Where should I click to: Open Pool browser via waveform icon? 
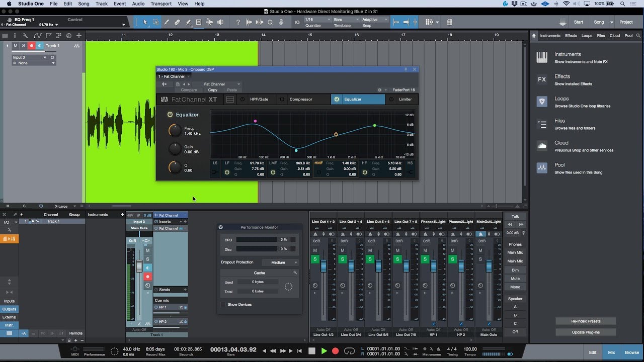click(542, 168)
